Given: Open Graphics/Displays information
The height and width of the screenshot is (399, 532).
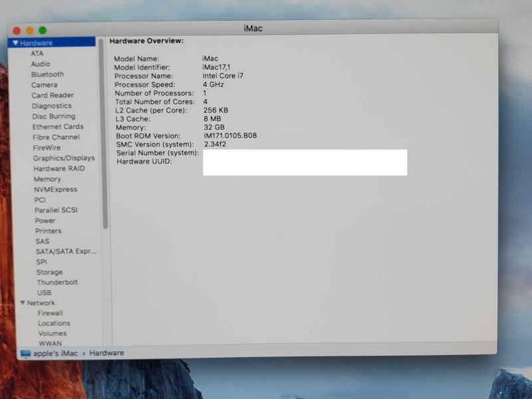Looking at the screenshot, I should 64,158.
